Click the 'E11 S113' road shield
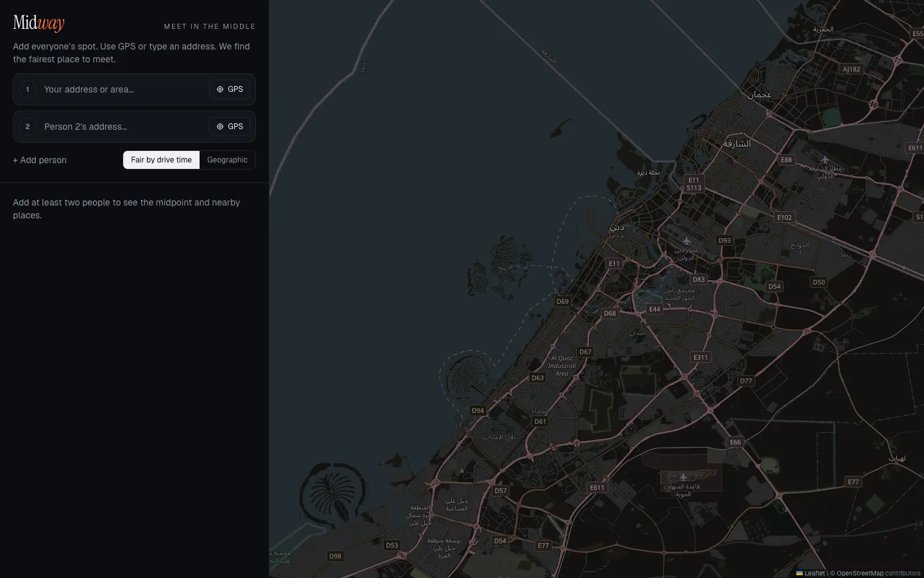 point(694,184)
